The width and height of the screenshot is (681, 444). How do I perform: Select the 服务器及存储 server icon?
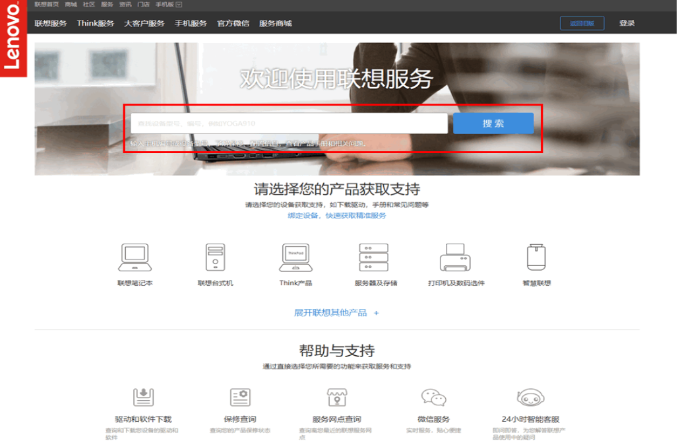point(375,257)
